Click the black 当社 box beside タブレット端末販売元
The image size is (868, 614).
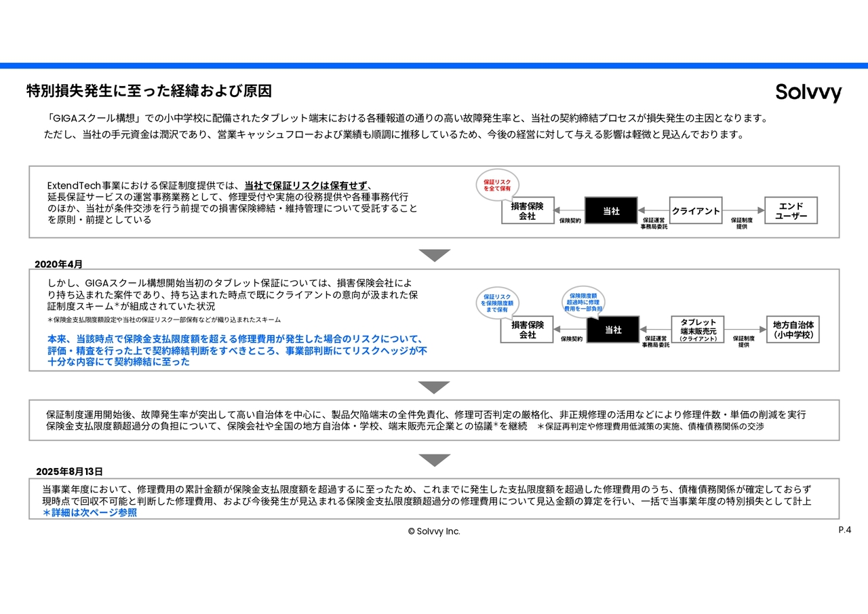(613, 330)
